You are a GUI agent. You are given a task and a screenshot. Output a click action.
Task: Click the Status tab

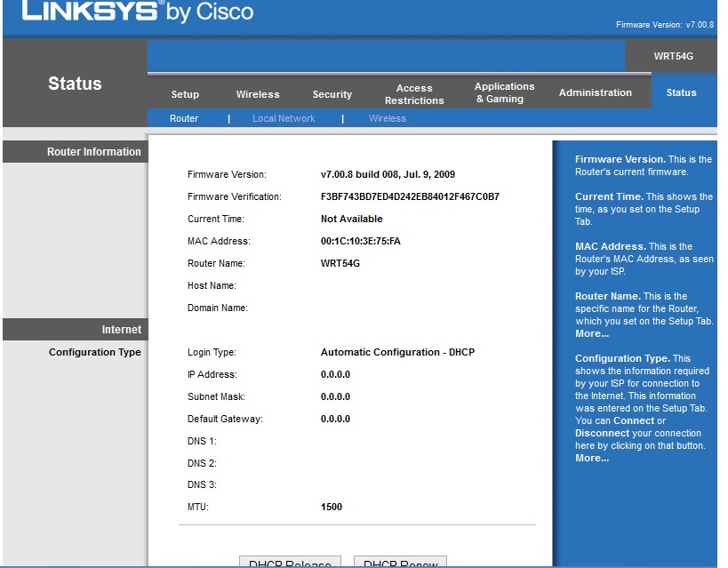(681, 92)
